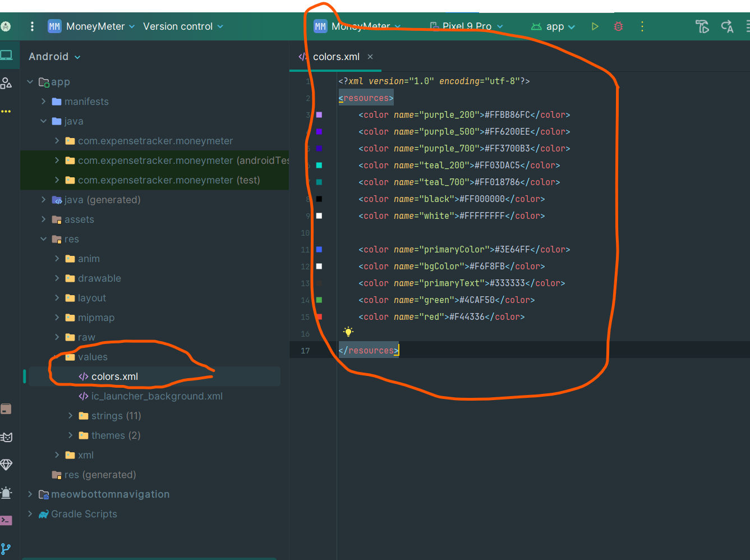Collapse the app module node

[x=30, y=82]
